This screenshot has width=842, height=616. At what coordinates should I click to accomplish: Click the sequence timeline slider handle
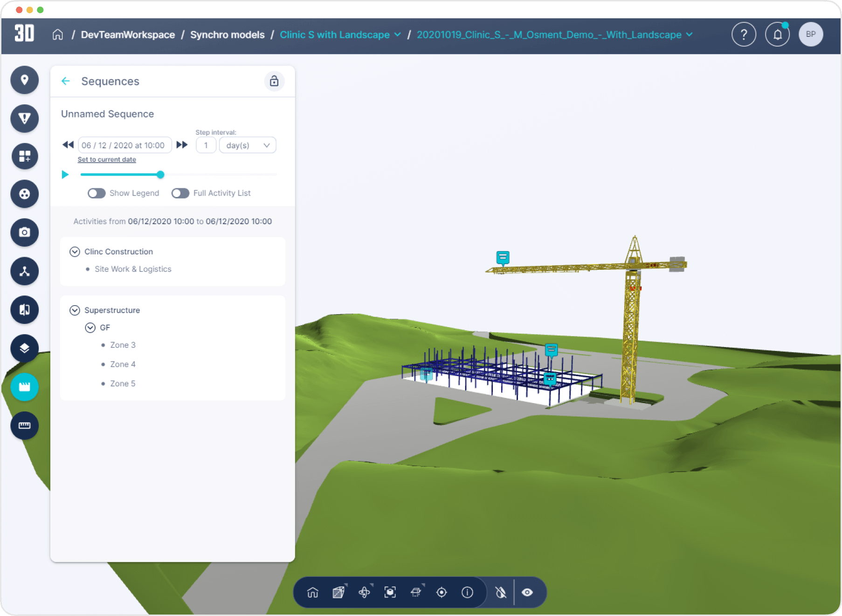pos(160,175)
